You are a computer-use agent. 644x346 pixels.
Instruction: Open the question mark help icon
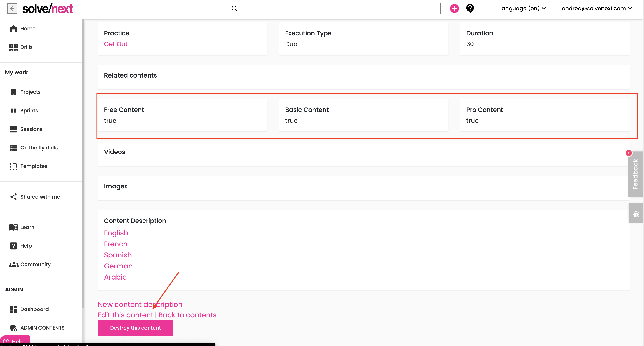(470, 9)
